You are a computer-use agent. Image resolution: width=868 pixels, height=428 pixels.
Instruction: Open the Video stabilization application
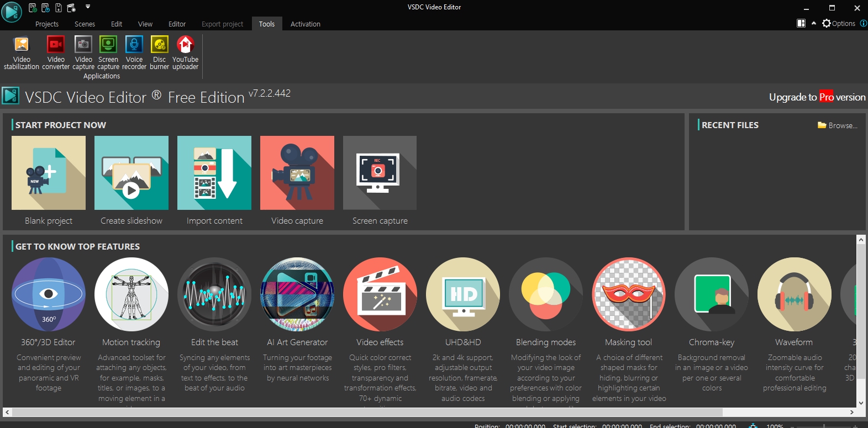pos(22,52)
